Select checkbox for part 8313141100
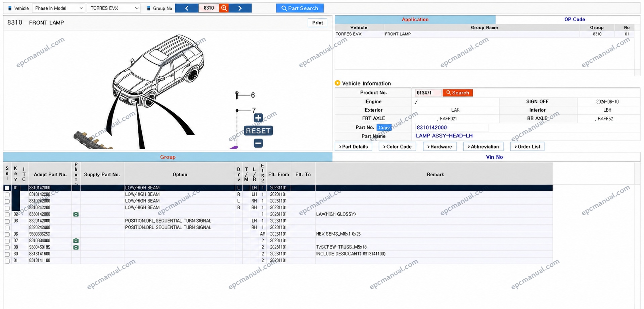The image size is (644, 309). pos(7,261)
